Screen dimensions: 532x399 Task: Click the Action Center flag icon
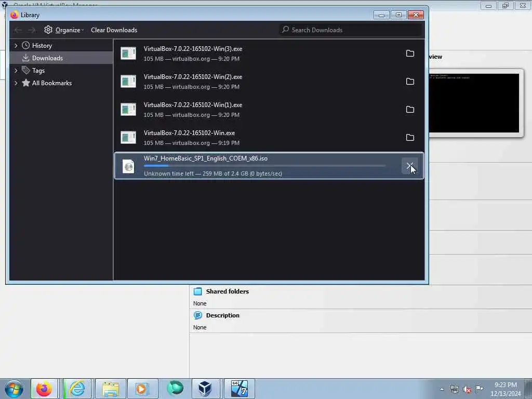479,389
